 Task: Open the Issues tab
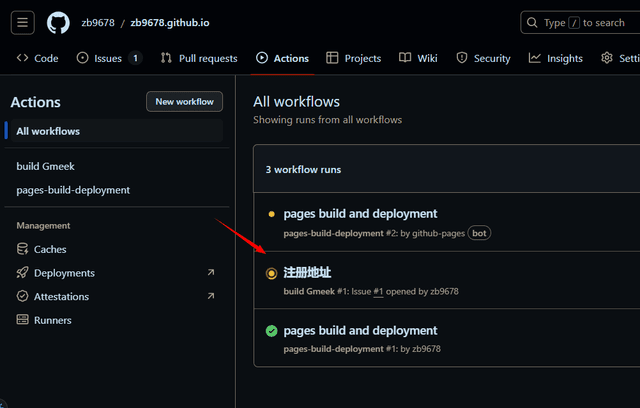pos(108,58)
